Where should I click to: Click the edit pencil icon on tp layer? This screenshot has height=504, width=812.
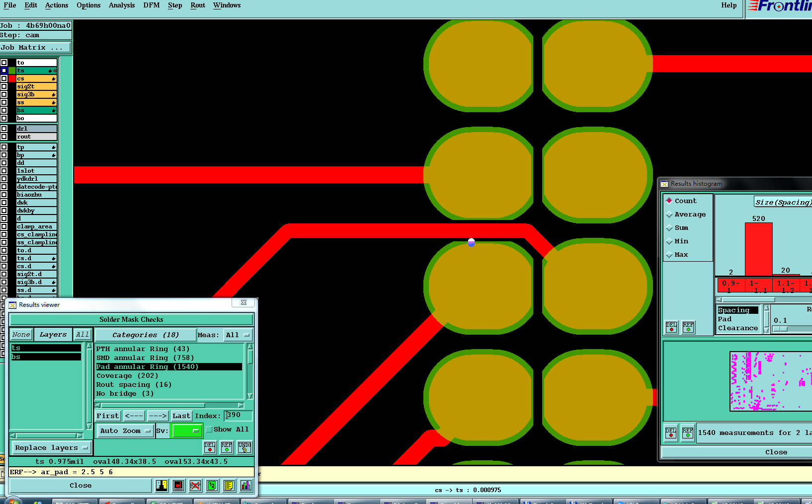point(54,147)
